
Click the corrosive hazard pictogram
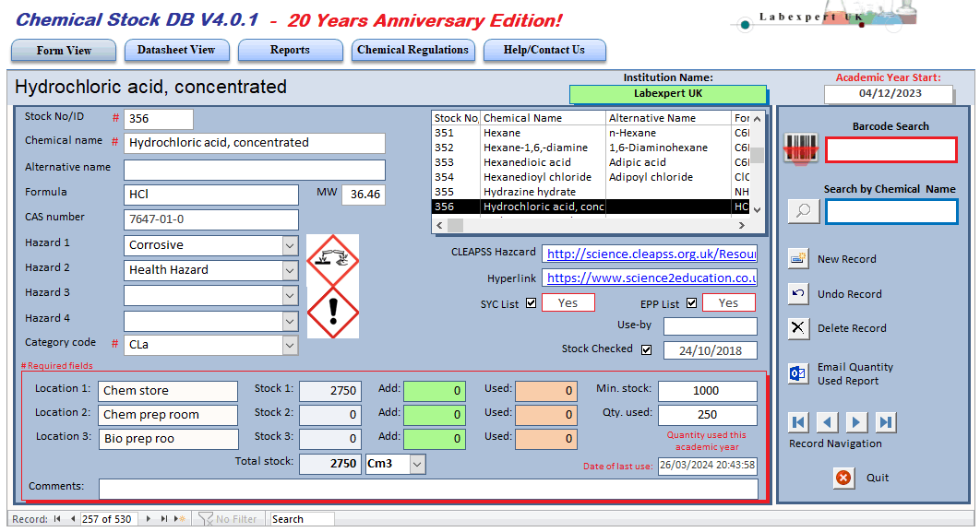click(332, 260)
